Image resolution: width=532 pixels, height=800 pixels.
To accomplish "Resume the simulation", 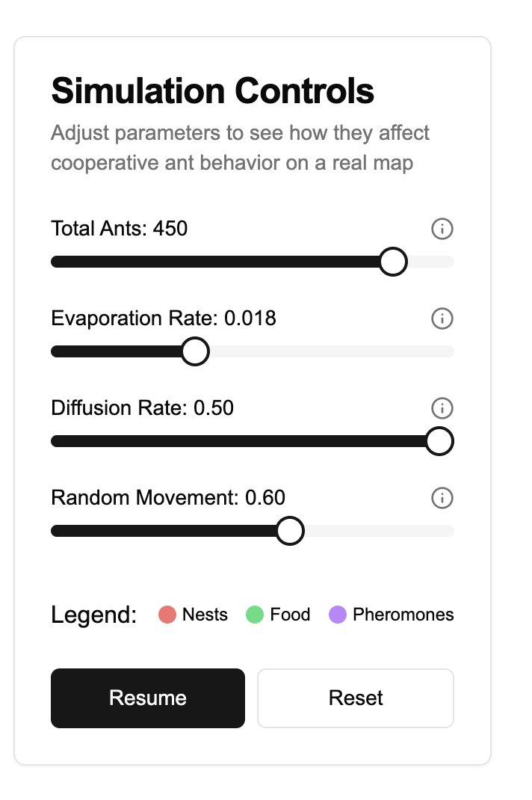I will 148,698.
